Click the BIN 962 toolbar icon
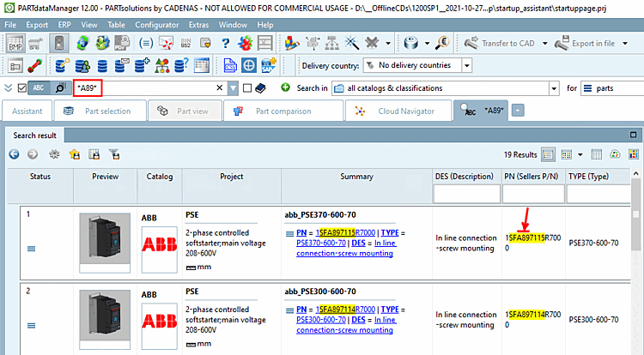The width and height of the screenshot is (644, 355). click(188, 43)
